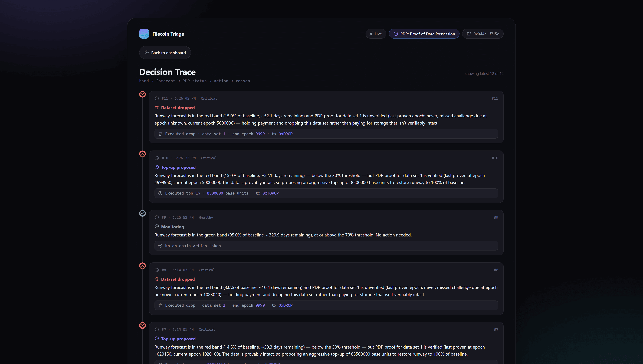Image resolution: width=643 pixels, height=364 pixels.
Task: Click the red critical marker for entry #8
Action: coord(142,266)
